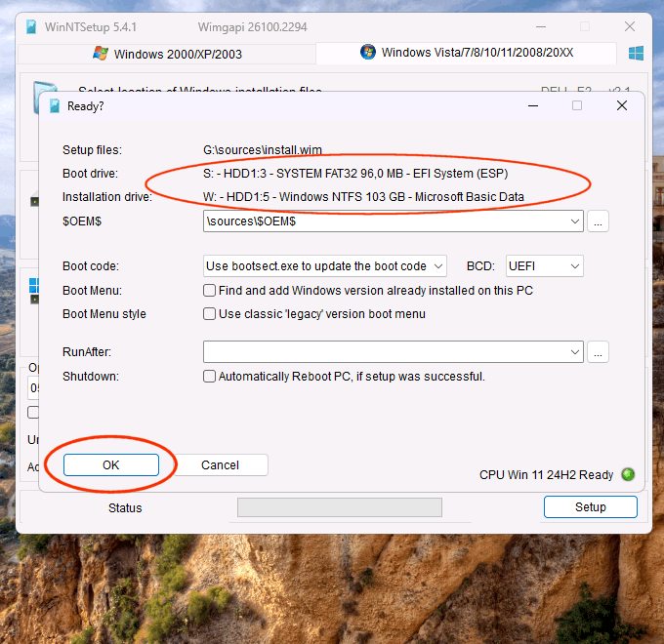664x644 pixels.
Task: Open the $OEM$ path dropdown
Action: [x=574, y=221]
